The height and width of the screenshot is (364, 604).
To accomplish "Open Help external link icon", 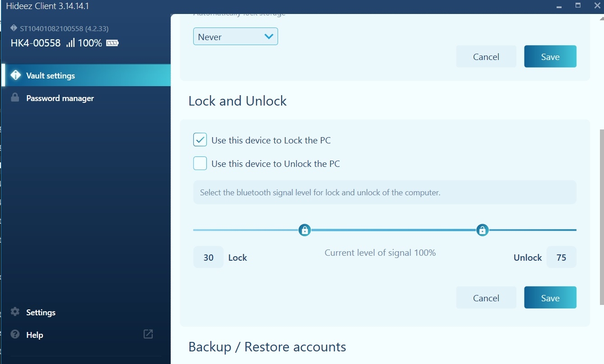I will tap(148, 334).
